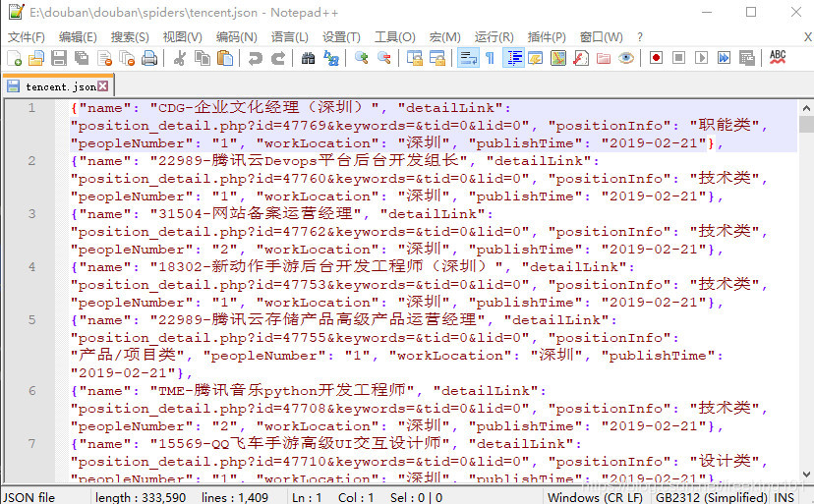This screenshot has height=504, width=814.
Task: Click the "JSON file" status bar label
Action: tap(29, 497)
